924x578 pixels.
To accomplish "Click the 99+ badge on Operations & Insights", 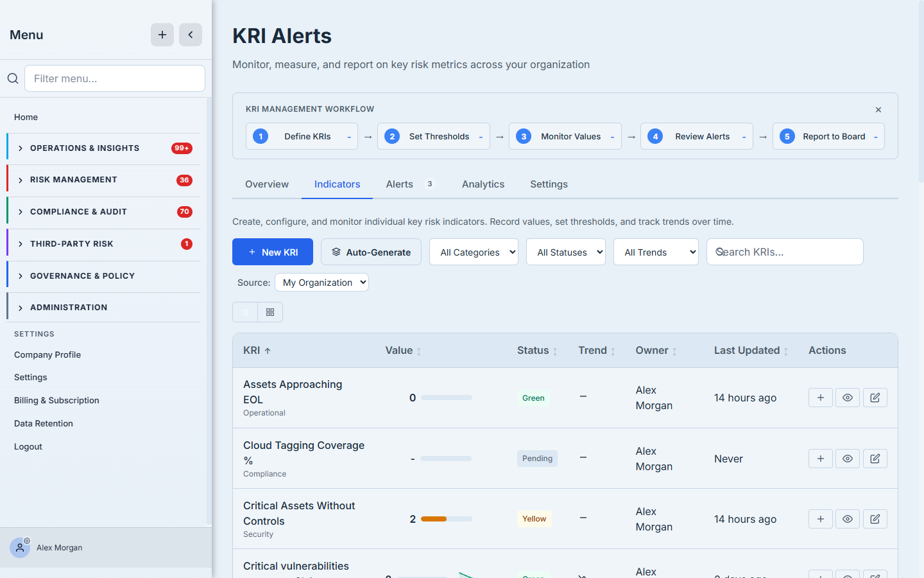I will (x=182, y=148).
